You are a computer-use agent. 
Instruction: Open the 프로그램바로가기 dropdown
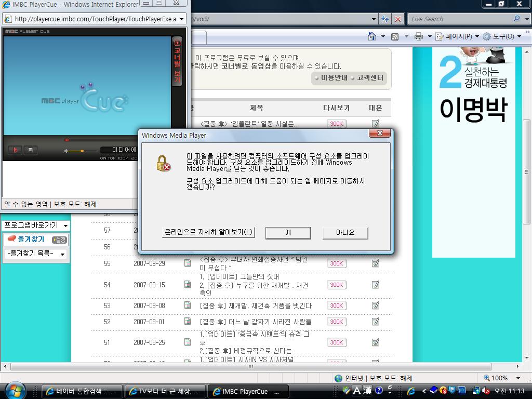tap(36, 225)
